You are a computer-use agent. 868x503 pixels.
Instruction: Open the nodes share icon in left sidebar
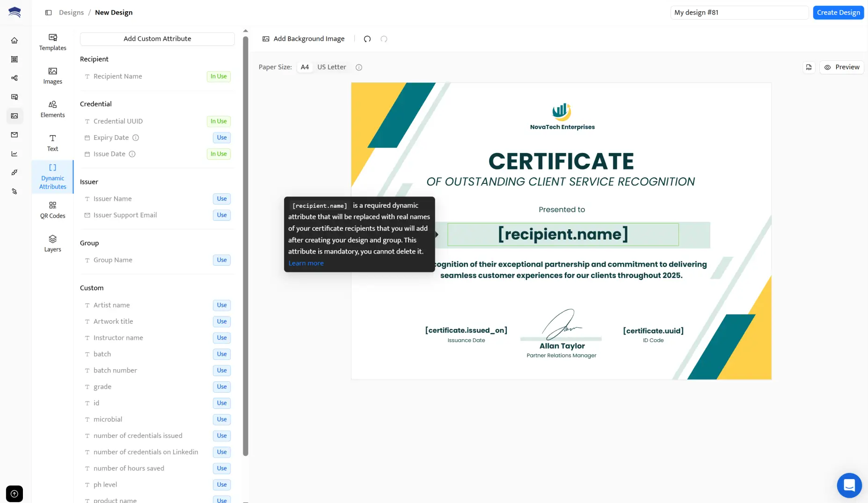(15, 78)
